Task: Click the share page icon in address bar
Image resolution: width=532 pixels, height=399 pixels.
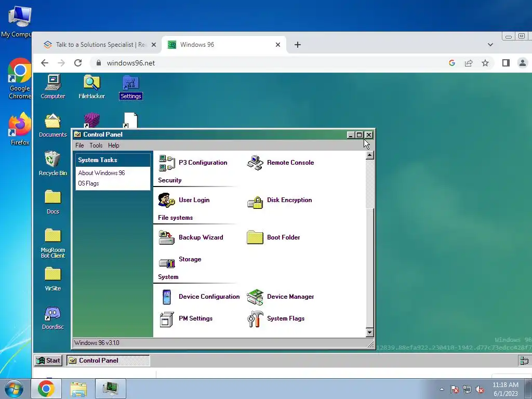Action: tap(469, 63)
